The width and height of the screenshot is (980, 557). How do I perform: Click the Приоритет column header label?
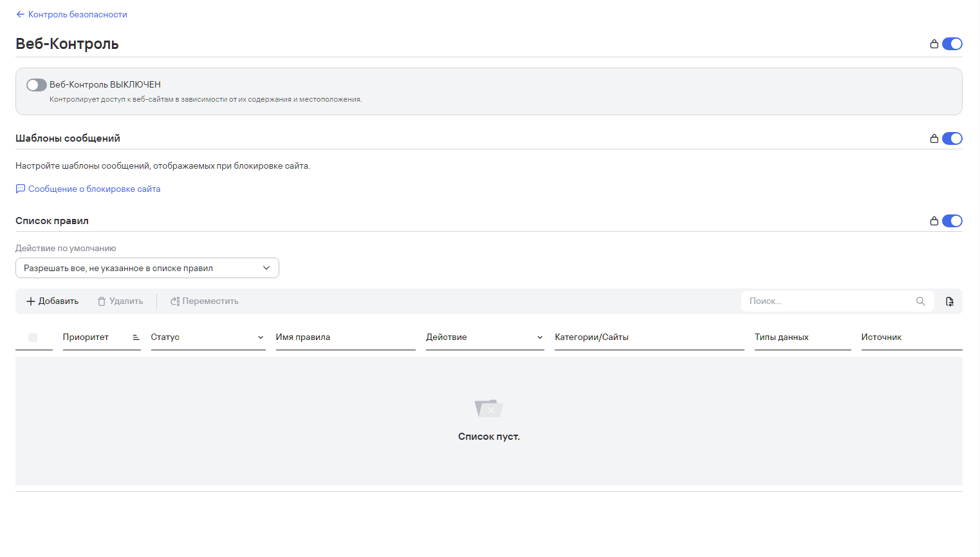(x=86, y=337)
